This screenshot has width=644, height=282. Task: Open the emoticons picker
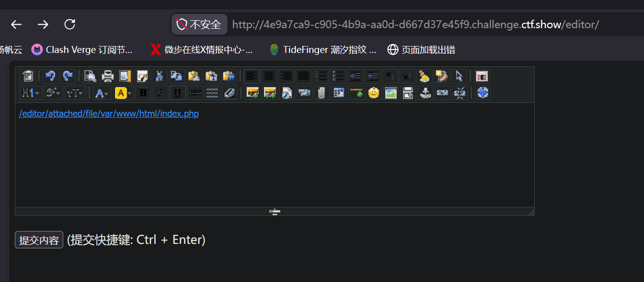[x=374, y=93]
